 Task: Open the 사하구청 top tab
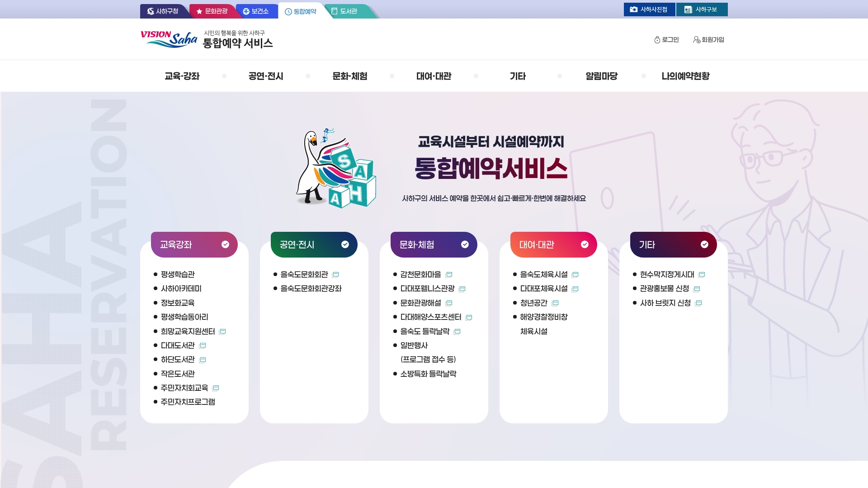(163, 11)
